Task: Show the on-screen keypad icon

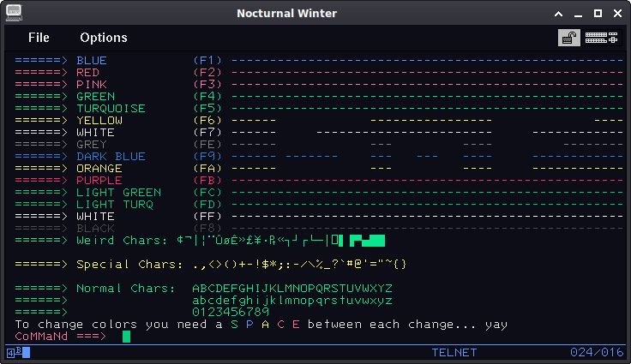Action: pos(601,38)
